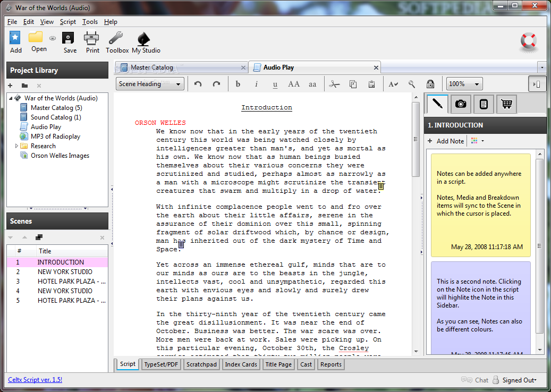Open the Signed Out status dropdown
The width and height of the screenshot is (551, 392).
click(x=519, y=380)
